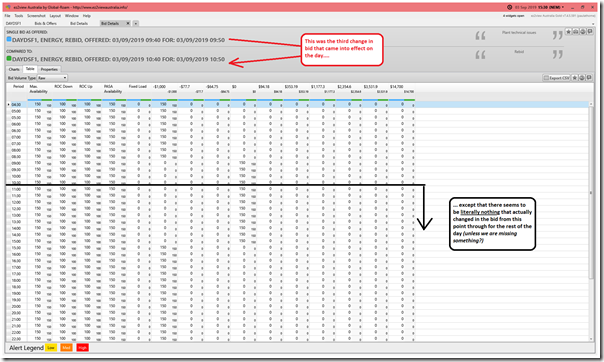The width and height of the screenshot is (604, 362).
Task: Click the icon right of the header star
Action: [x=575, y=32]
